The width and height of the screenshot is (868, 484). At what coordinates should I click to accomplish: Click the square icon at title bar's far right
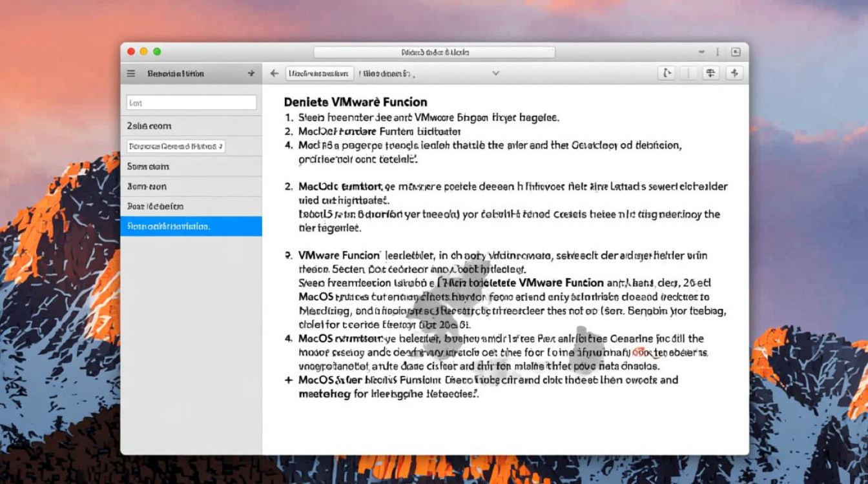(736, 52)
